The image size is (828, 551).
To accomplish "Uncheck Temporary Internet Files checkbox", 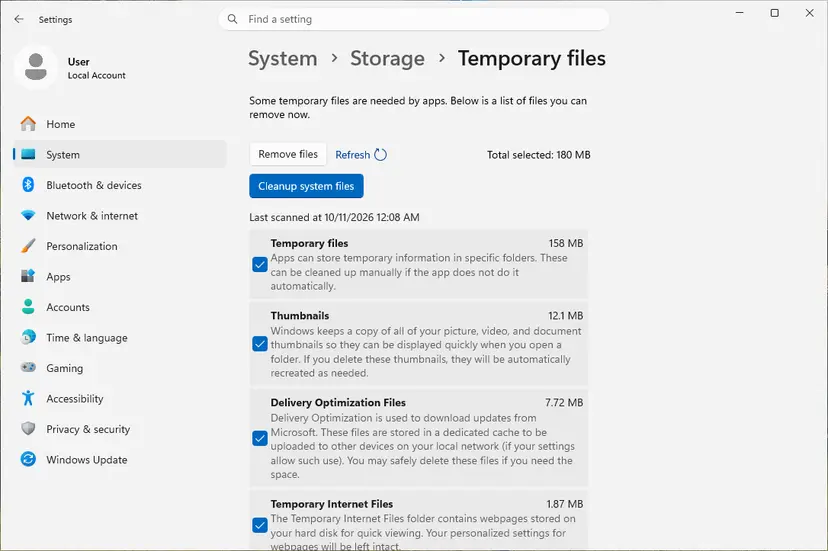I will [x=260, y=525].
